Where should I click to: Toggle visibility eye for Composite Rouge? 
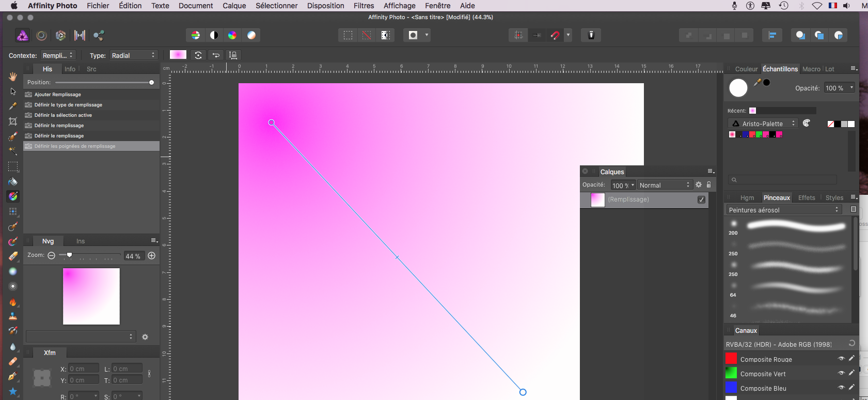(841, 359)
